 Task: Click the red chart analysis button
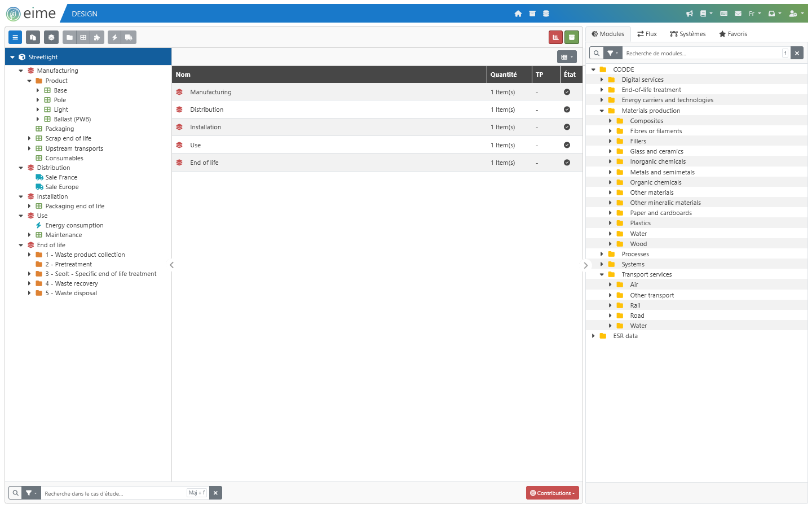pos(555,37)
